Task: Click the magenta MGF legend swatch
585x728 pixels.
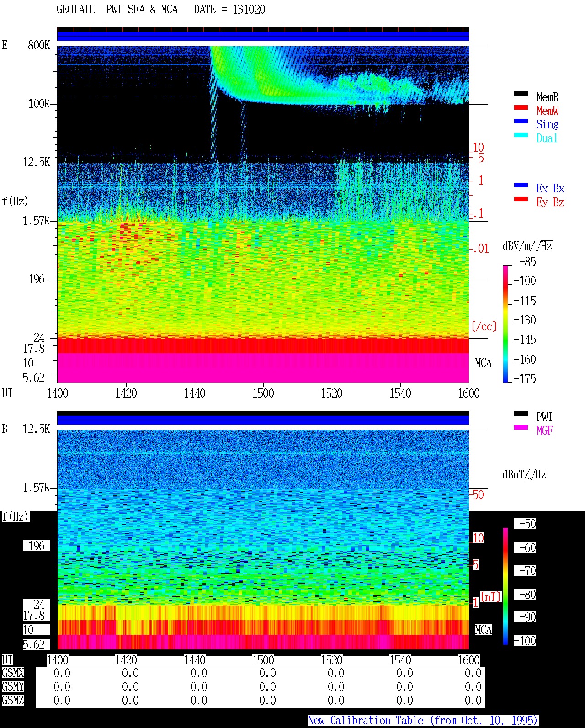Action: click(x=521, y=427)
